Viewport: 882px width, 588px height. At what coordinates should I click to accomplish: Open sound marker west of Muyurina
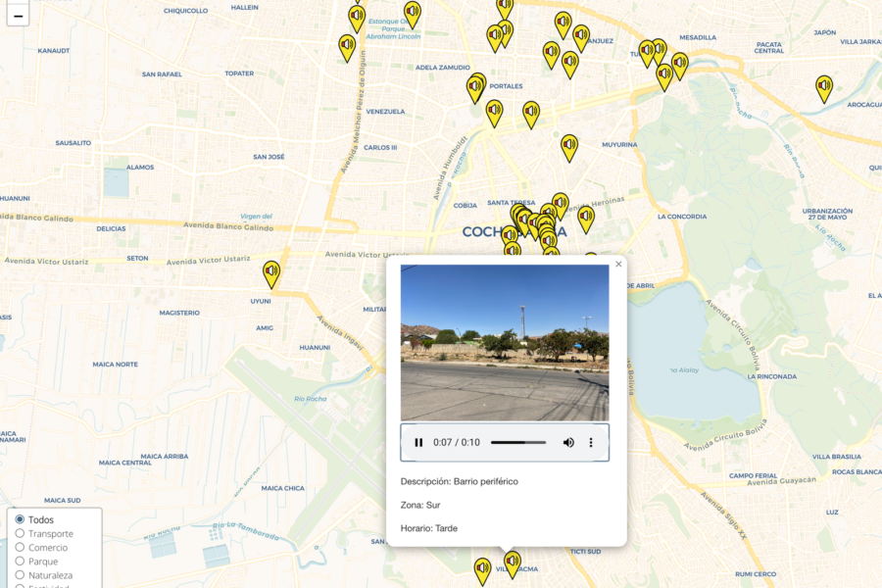569,147
